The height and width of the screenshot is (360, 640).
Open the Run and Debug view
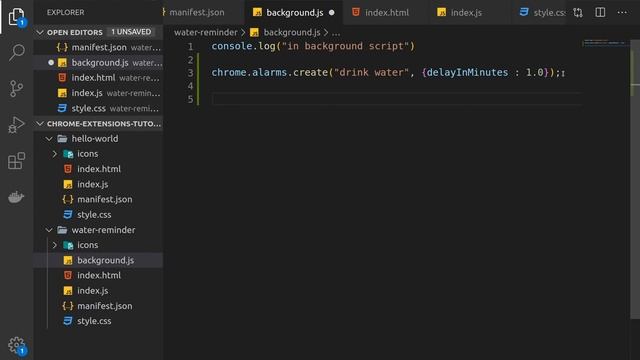pos(16,124)
